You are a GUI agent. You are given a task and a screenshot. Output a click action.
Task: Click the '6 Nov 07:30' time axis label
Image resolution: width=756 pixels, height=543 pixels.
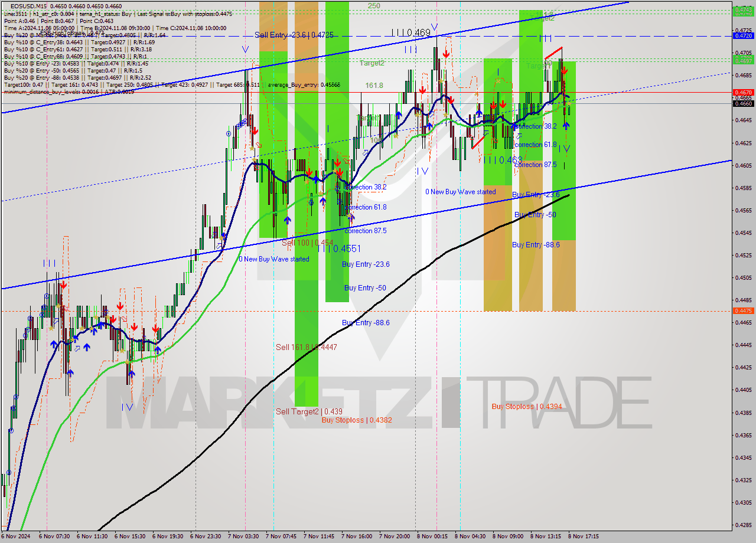[54, 537]
